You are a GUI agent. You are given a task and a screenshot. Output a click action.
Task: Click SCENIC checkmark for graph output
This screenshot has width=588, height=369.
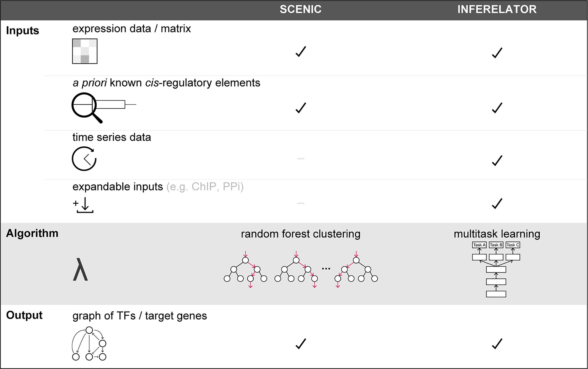301,344
